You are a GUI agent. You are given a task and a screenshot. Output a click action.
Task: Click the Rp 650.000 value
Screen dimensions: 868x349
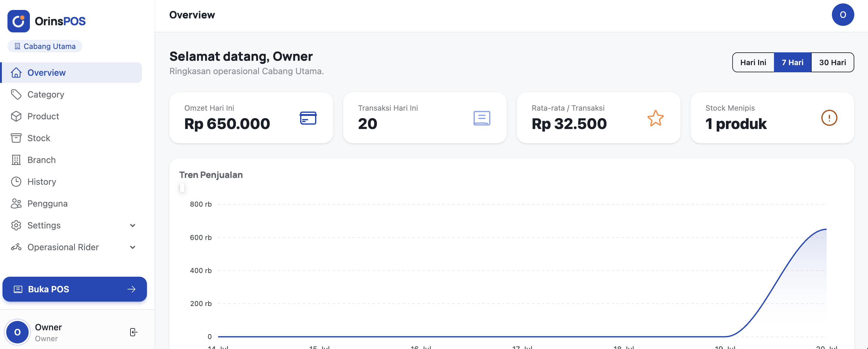point(227,124)
